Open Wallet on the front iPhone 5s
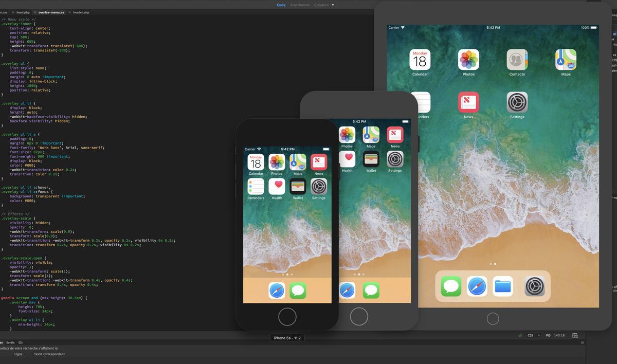Viewport: 617px width, 364px height. pos(298,186)
